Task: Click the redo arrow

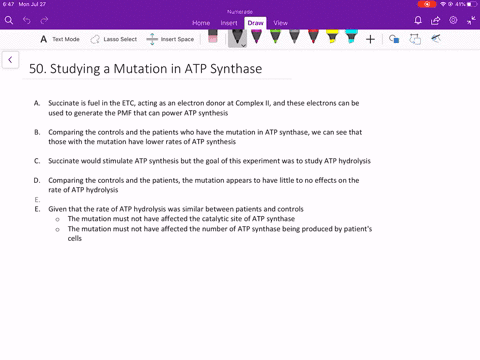Action: (44, 20)
